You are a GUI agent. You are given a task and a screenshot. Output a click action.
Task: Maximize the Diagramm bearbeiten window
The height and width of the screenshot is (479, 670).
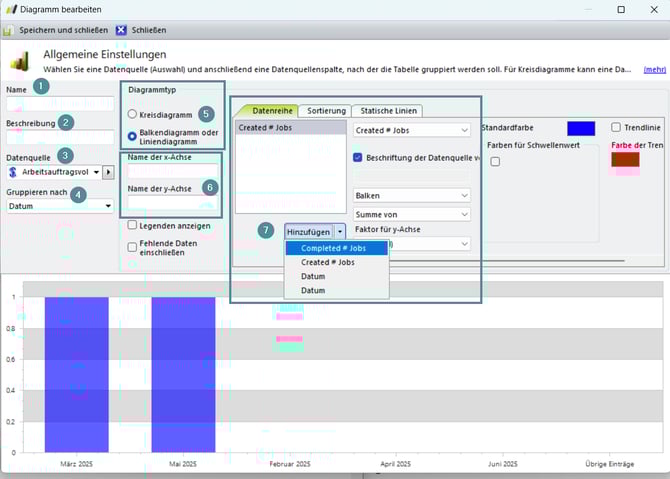(620, 9)
